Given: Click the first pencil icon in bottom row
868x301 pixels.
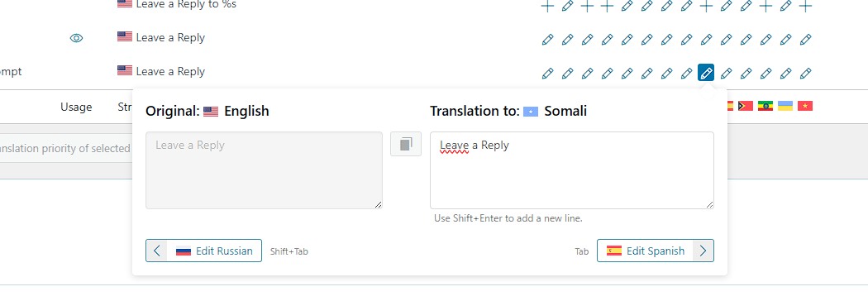Looking at the screenshot, I should [x=547, y=73].
